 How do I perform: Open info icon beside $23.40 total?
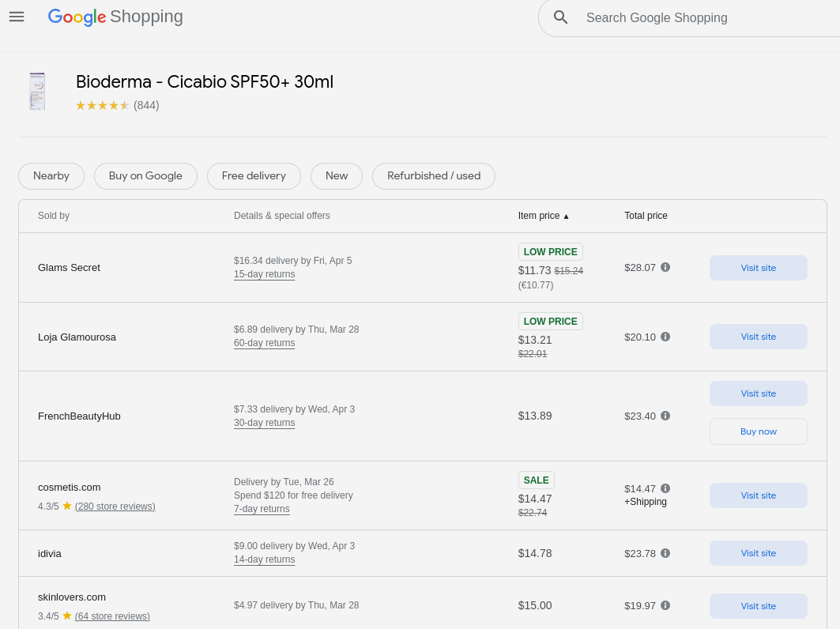(665, 416)
